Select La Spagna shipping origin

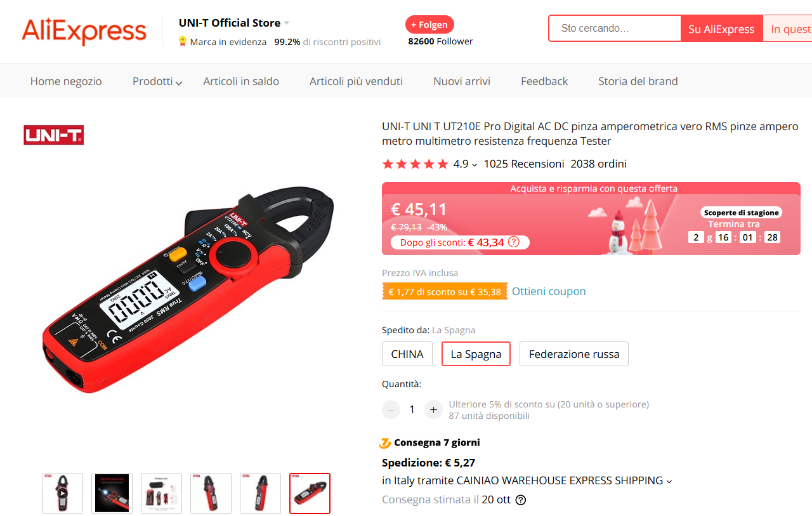click(476, 354)
